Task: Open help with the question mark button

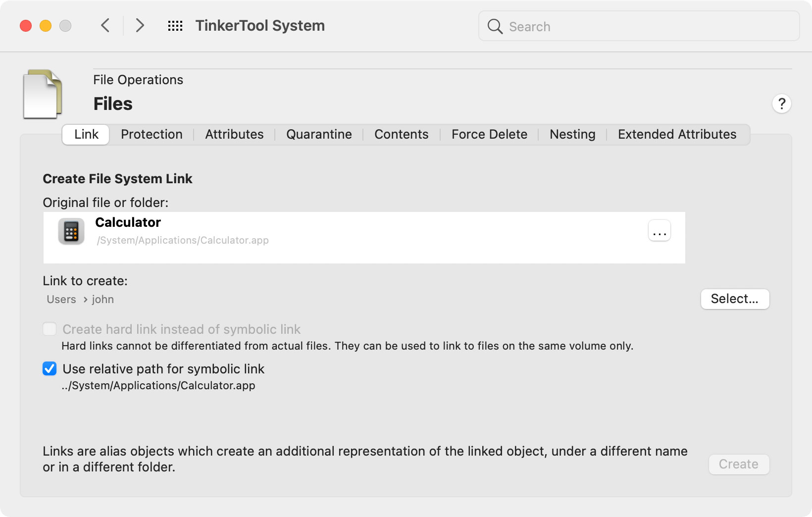Action: pyautogui.click(x=781, y=104)
